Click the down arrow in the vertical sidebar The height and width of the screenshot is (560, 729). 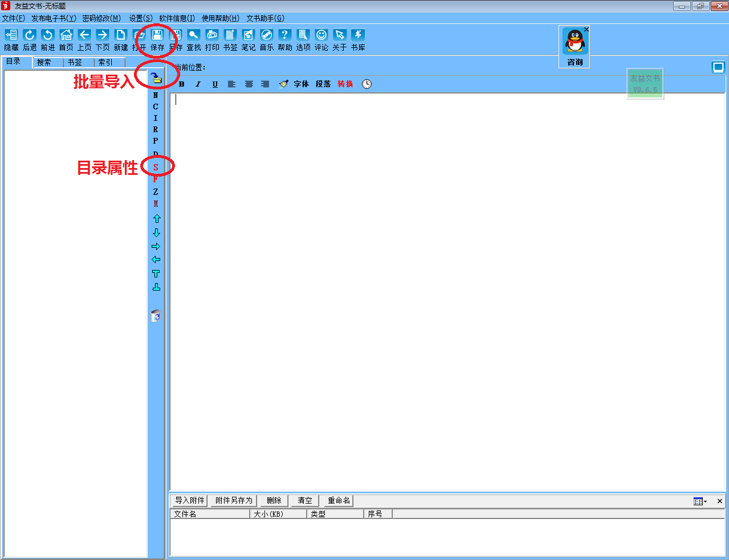(x=157, y=232)
